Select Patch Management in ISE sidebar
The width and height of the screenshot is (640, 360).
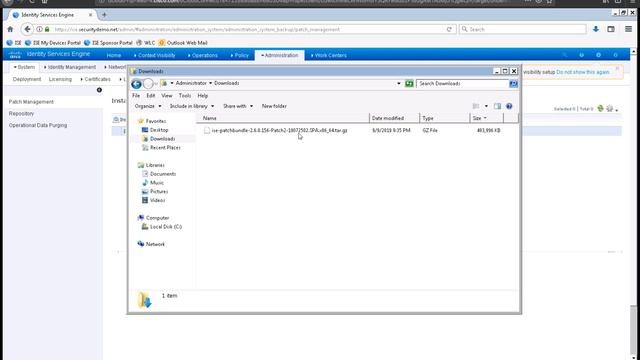(x=31, y=102)
